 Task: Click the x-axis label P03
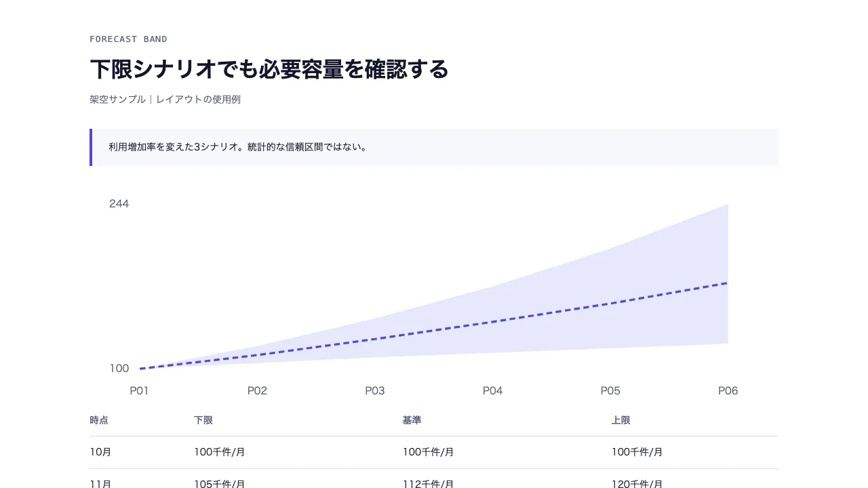(375, 391)
